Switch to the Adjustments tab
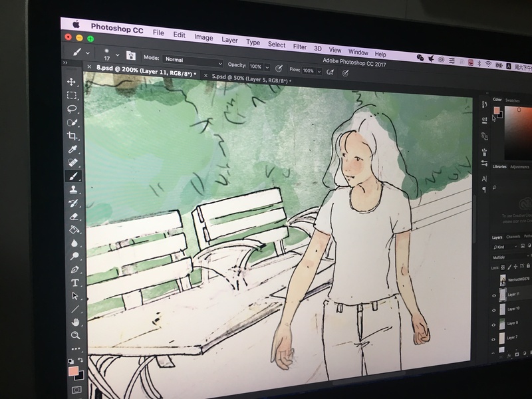This screenshot has width=532, height=399. coord(519,167)
